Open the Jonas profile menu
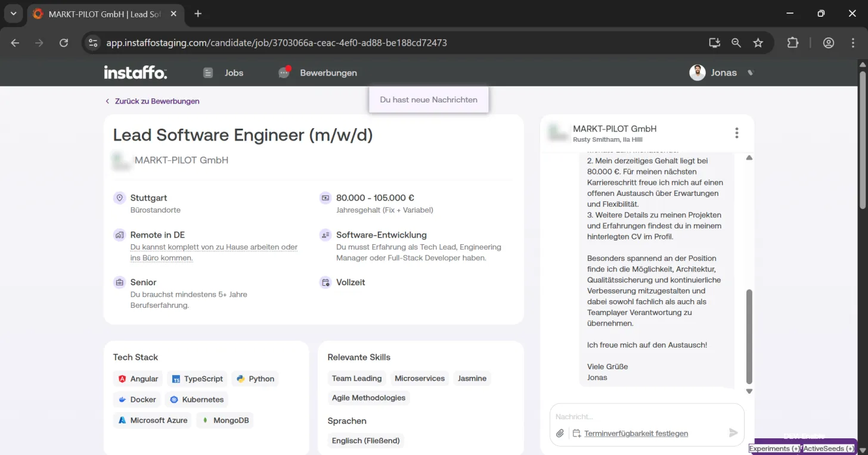868x455 pixels. 723,73
